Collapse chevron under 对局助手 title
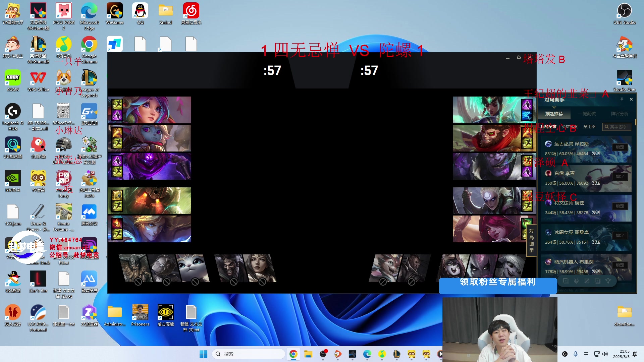 click(x=554, y=107)
